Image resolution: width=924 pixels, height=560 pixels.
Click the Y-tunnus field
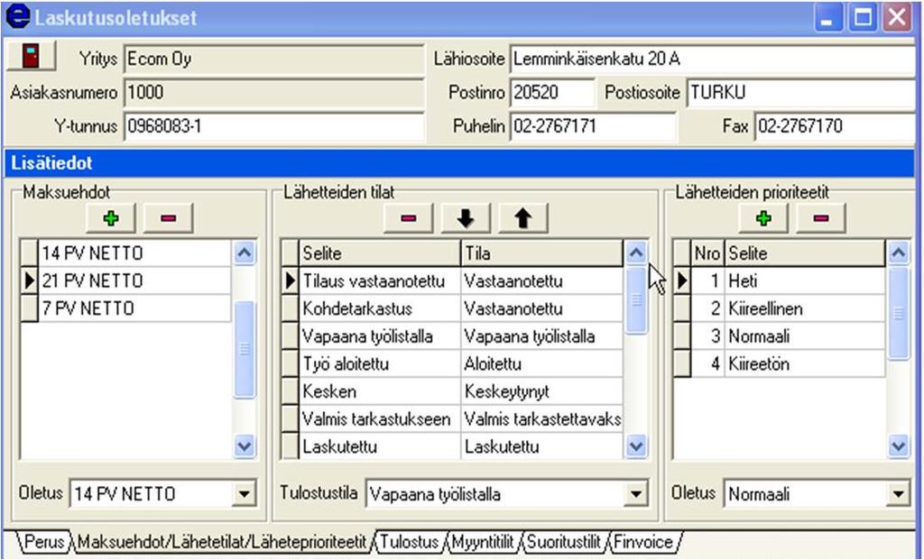pos(274,126)
